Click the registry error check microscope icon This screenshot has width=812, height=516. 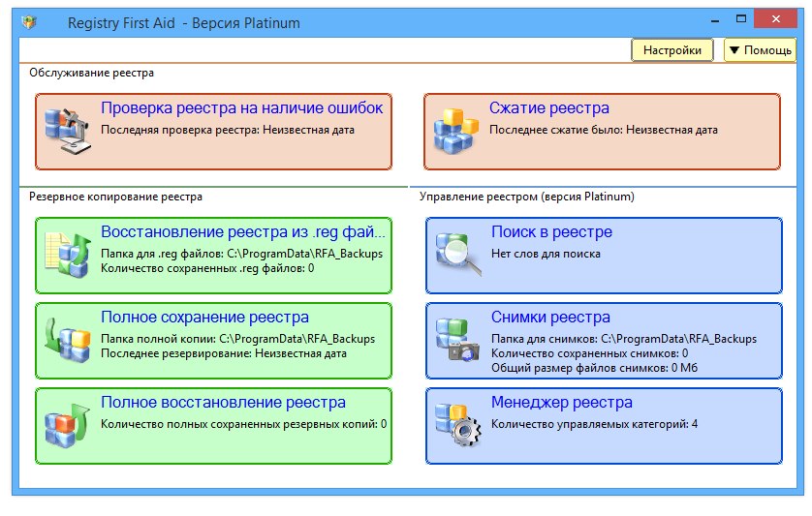click(67, 131)
